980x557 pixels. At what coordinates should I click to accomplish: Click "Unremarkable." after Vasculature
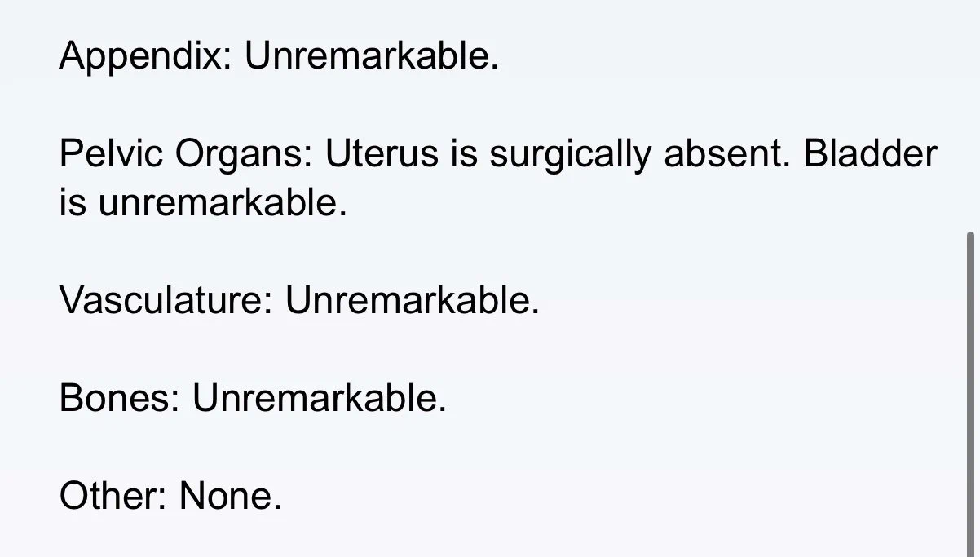(412, 300)
